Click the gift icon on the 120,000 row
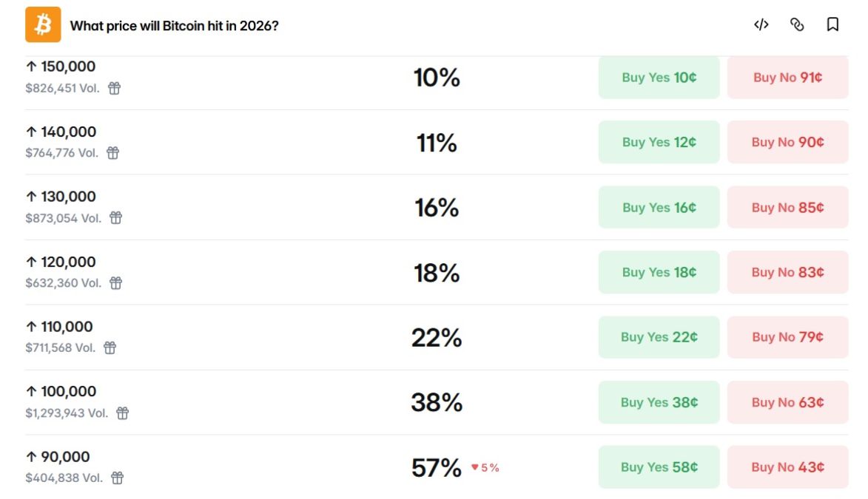This screenshot has width=868, height=499. click(x=115, y=283)
